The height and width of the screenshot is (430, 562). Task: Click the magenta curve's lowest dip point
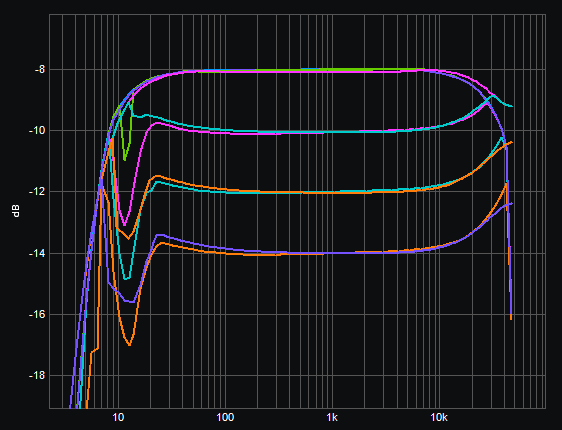(x=124, y=225)
